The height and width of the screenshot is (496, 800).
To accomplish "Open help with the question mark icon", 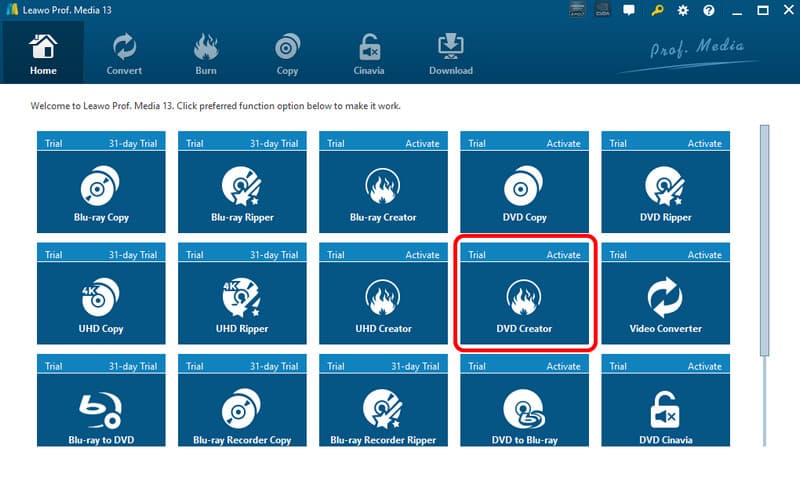I will click(709, 10).
